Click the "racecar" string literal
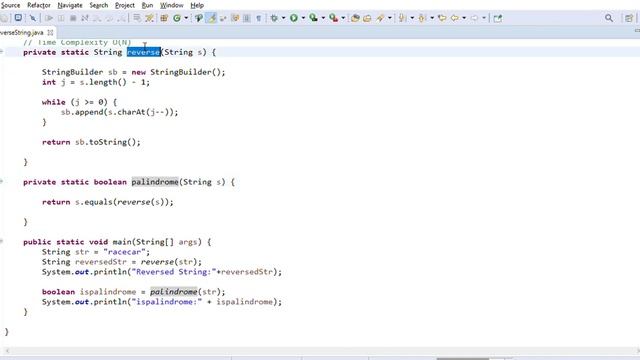640x360 pixels. [x=124, y=252]
